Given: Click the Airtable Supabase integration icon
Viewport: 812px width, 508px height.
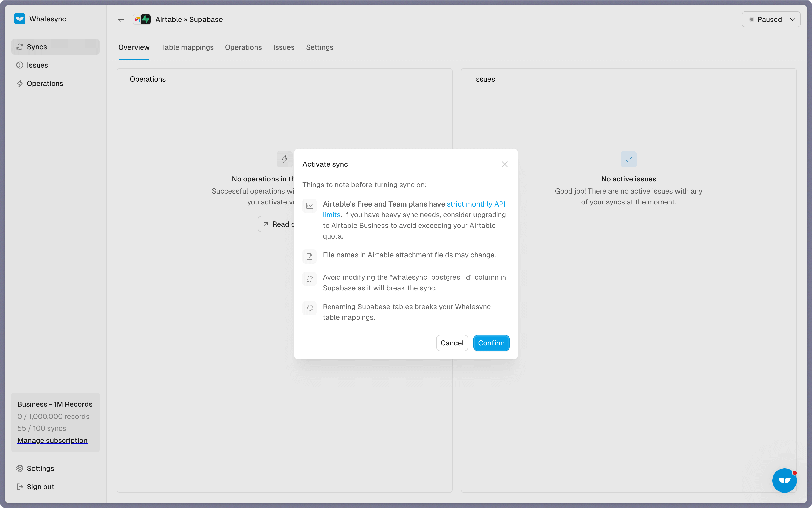Looking at the screenshot, I should 142,20.
